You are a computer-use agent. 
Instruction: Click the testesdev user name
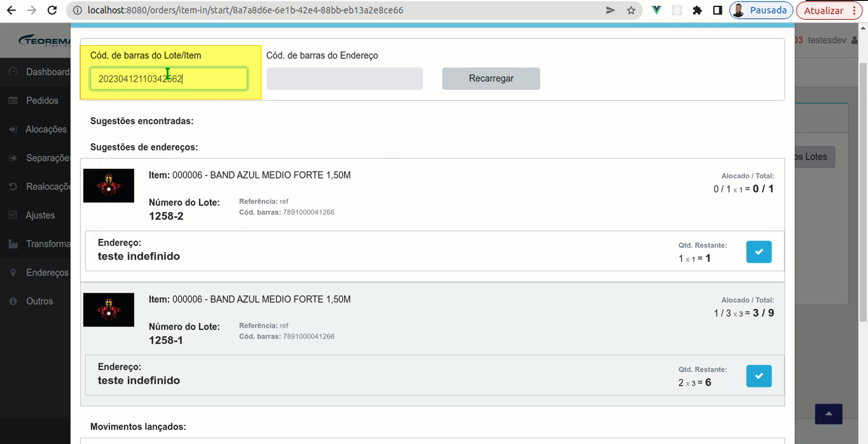coord(827,40)
